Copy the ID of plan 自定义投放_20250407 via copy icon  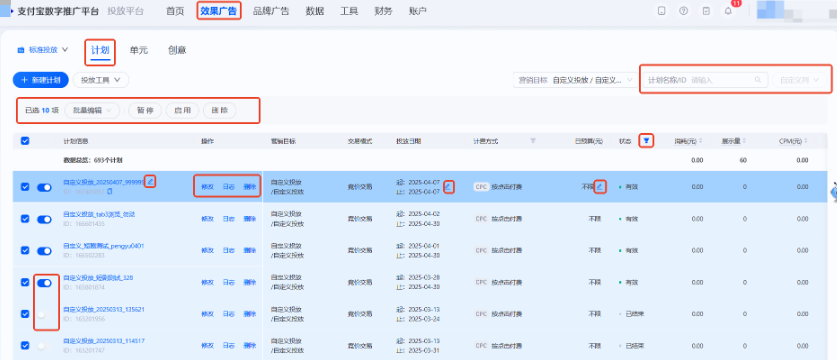(110, 191)
